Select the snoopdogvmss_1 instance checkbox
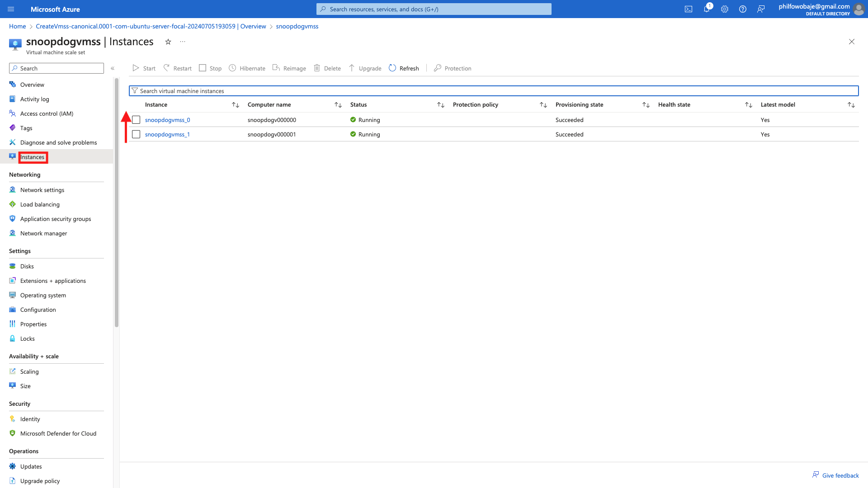The image size is (868, 488). [136, 134]
